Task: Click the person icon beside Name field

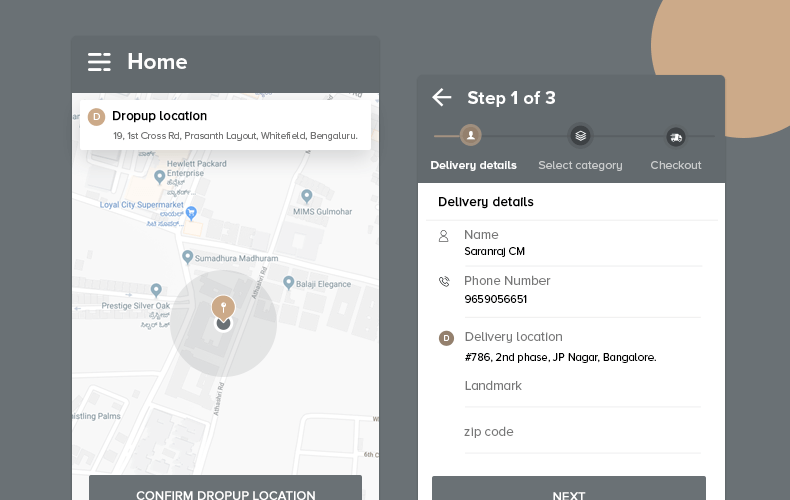Action: [x=443, y=236]
